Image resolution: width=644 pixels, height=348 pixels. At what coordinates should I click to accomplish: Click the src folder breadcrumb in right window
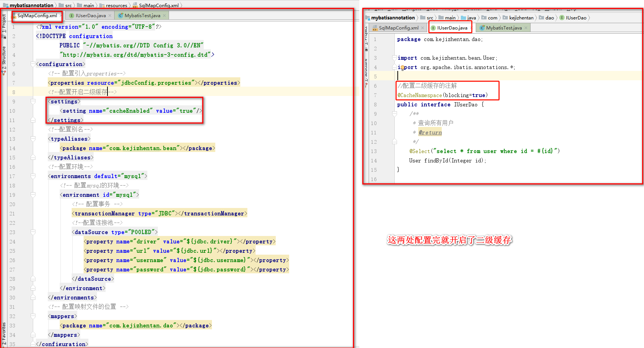coord(427,18)
